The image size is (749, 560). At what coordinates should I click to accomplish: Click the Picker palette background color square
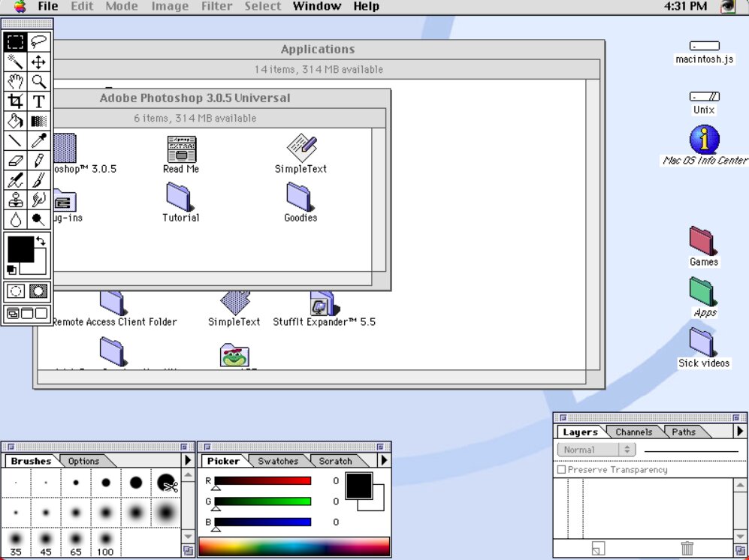pos(377,504)
